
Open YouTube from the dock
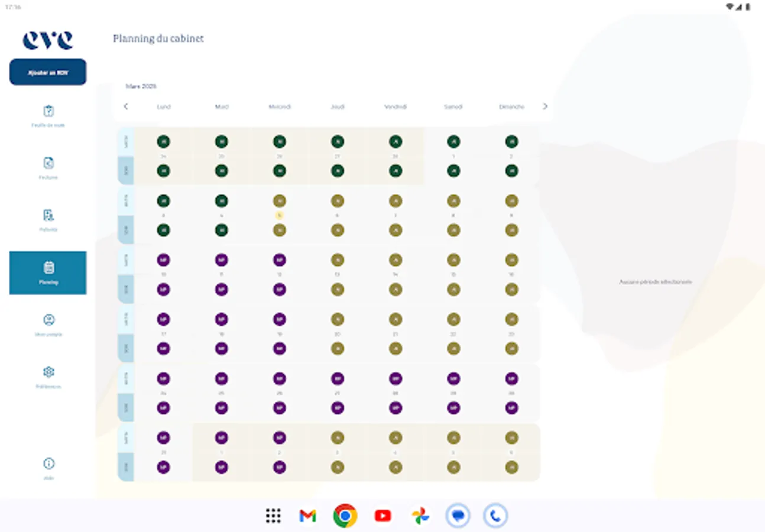pyautogui.click(x=383, y=515)
